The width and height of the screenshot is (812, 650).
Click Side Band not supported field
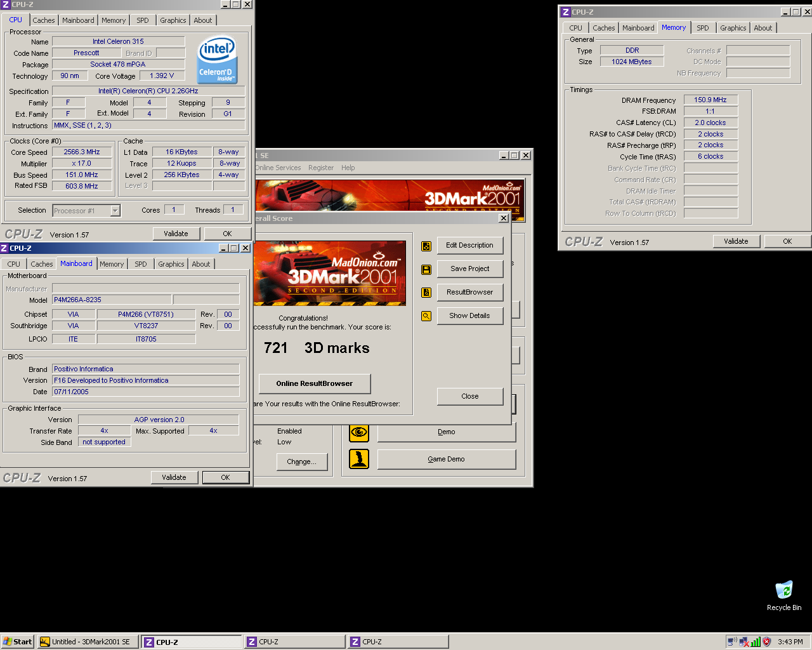click(104, 442)
